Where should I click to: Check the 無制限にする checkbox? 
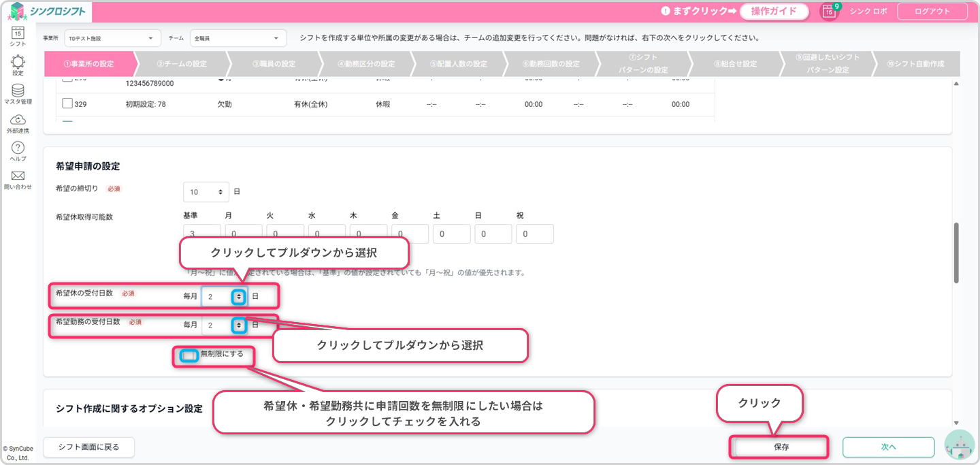189,355
